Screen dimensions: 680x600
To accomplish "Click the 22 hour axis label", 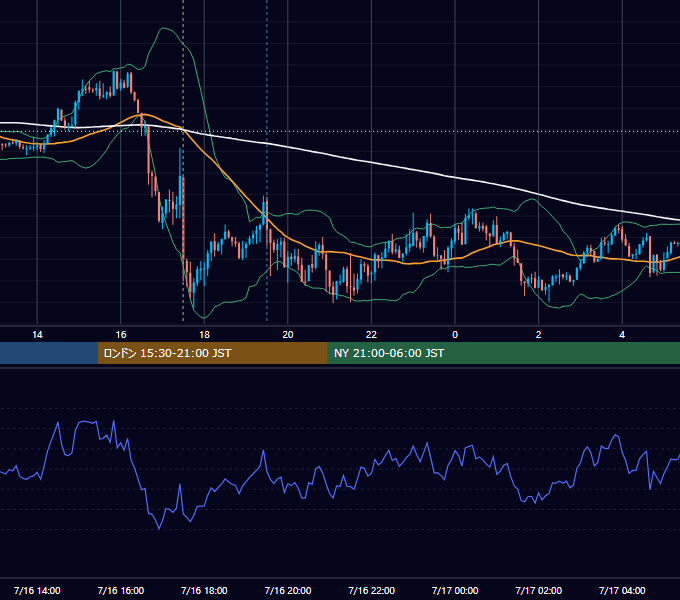I will (x=371, y=335).
